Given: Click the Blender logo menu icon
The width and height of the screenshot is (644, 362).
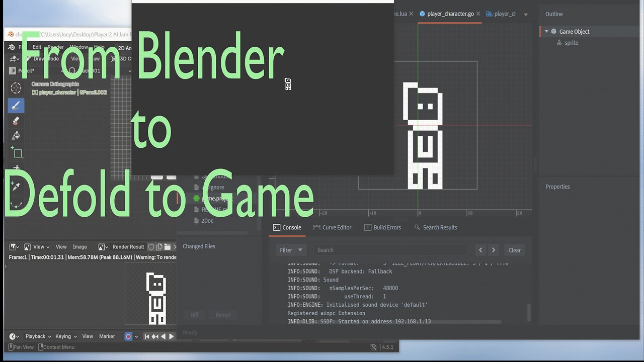Looking at the screenshot, I should click(x=12, y=47).
